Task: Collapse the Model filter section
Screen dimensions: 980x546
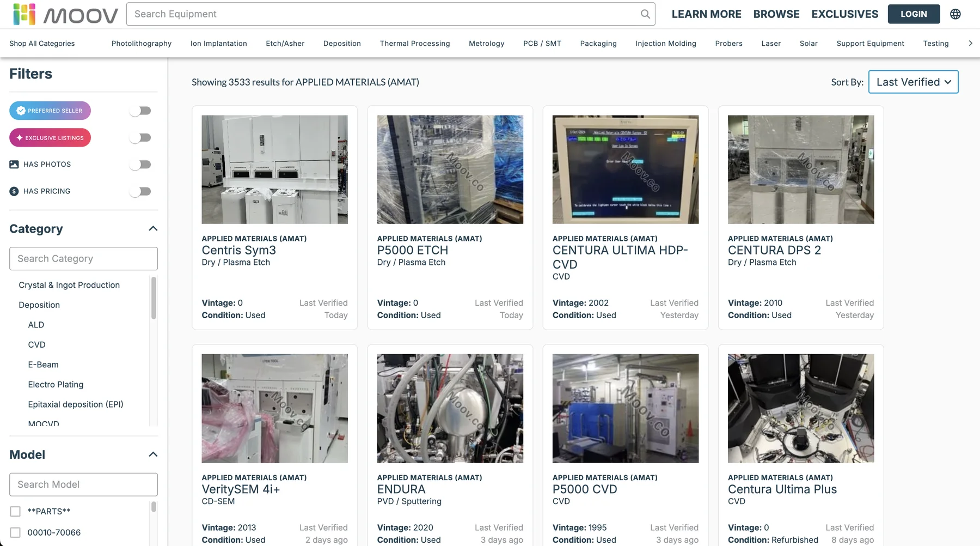Action: coord(153,454)
